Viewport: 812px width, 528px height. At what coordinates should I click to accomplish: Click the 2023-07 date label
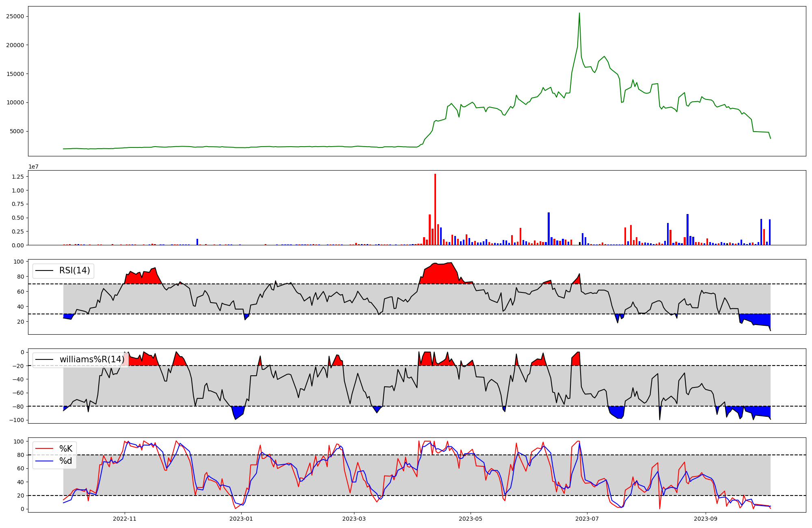click(x=587, y=519)
